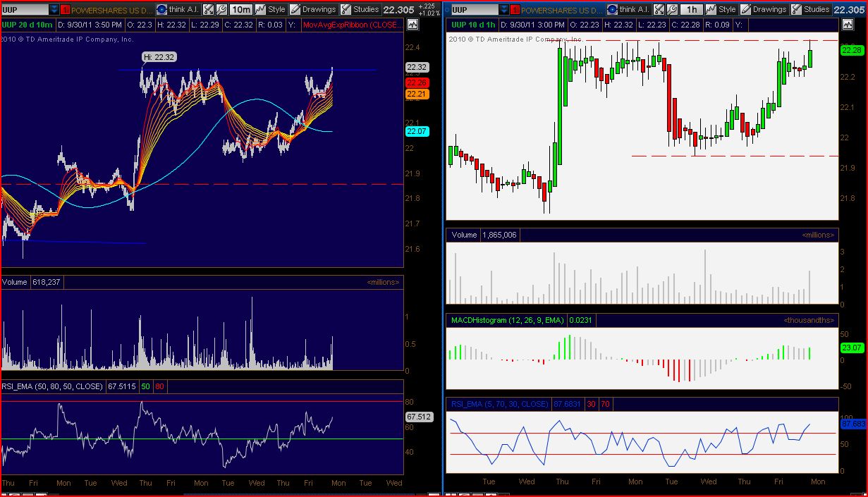Click the 'UUP 20 d 10m' chart label
The width and height of the screenshot is (868, 497).
click(27, 25)
